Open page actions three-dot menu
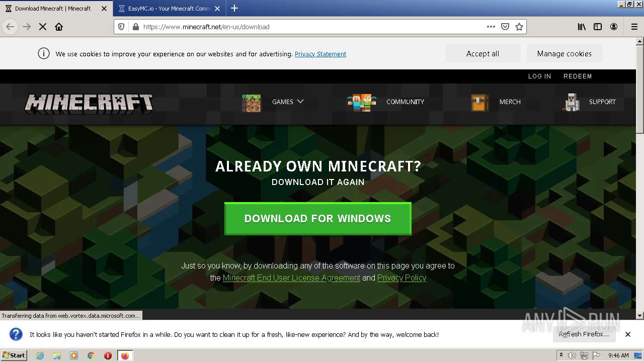 pos(491,27)
